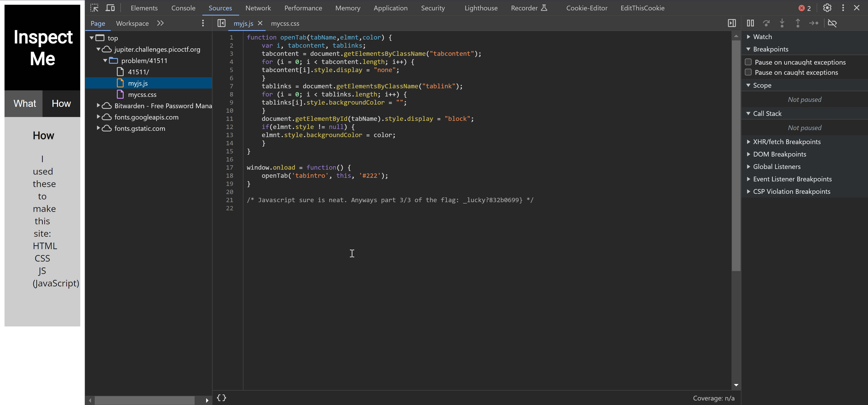The height and width of the screenshot is (405, 868).
Task: Click the step over debugger icon
Action: [x=766, y=23]
